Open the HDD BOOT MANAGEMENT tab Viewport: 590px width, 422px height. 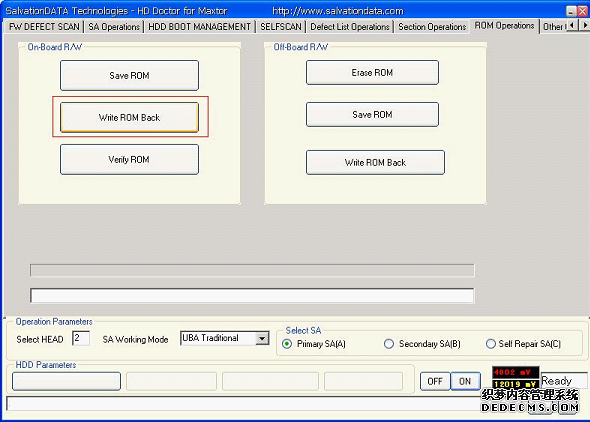click(199, 27)
